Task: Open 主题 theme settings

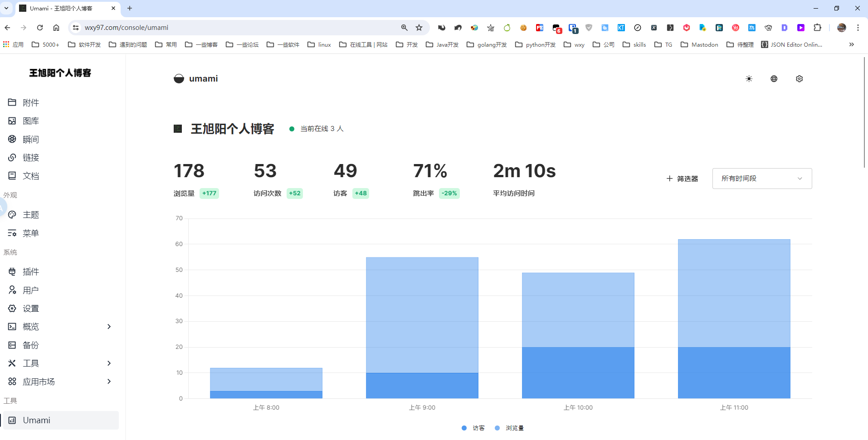Action: click(x=31, y=215)
